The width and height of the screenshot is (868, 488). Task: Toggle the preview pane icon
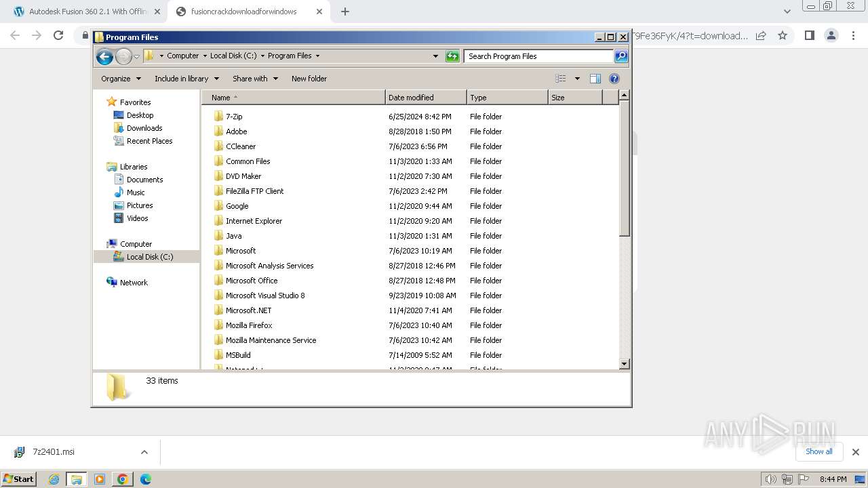coord(595,79)
